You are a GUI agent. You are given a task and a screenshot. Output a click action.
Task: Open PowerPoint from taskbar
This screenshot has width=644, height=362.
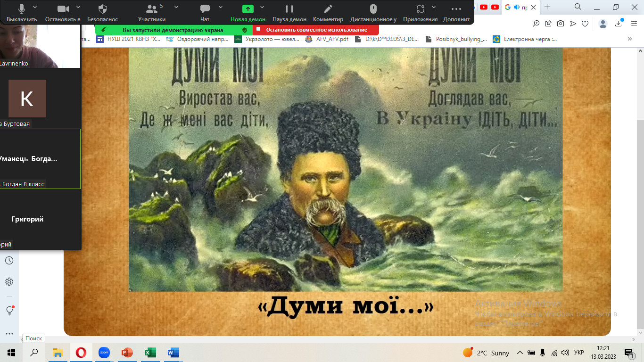(127, 353)
